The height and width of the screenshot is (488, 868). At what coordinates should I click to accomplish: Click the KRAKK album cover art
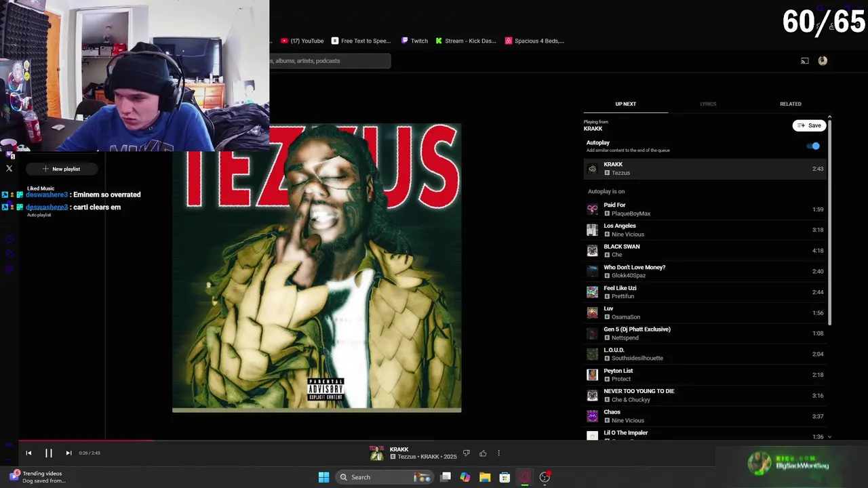[x=317, y=268]
